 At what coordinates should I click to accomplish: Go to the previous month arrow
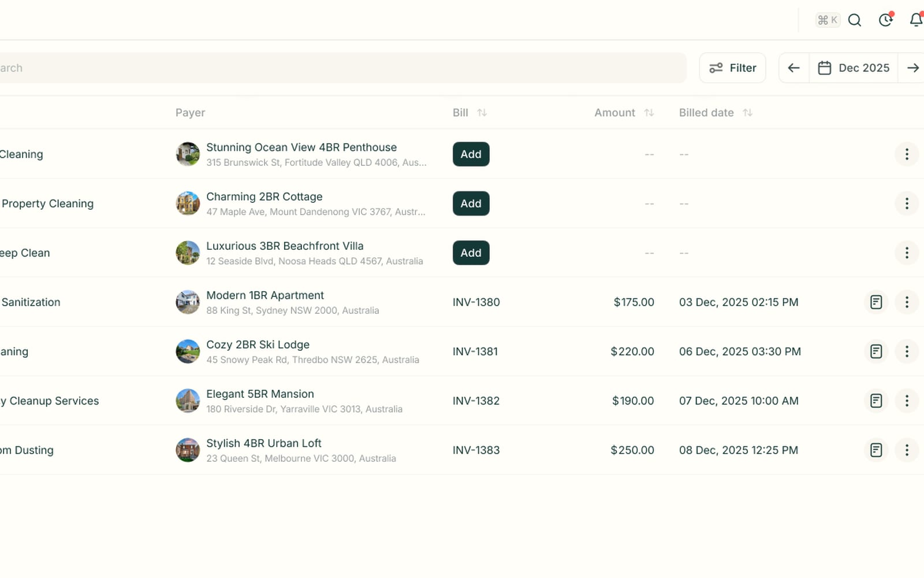794,68
